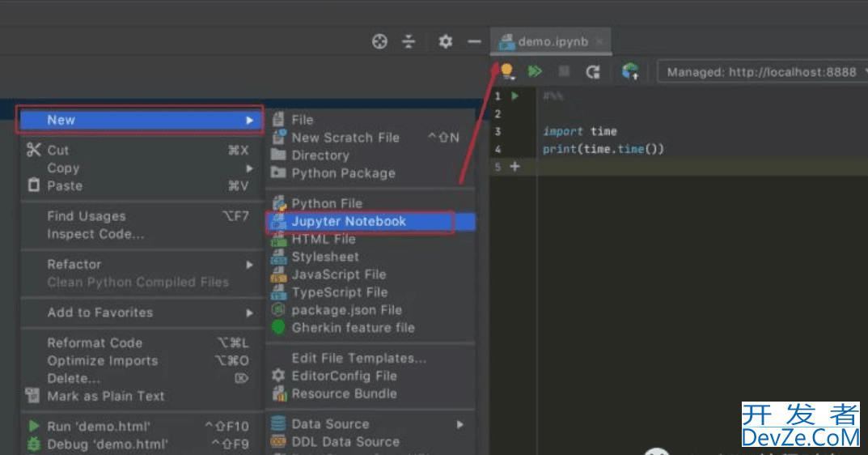Select Jupyter Notebook in submenu

coord(370,222)
